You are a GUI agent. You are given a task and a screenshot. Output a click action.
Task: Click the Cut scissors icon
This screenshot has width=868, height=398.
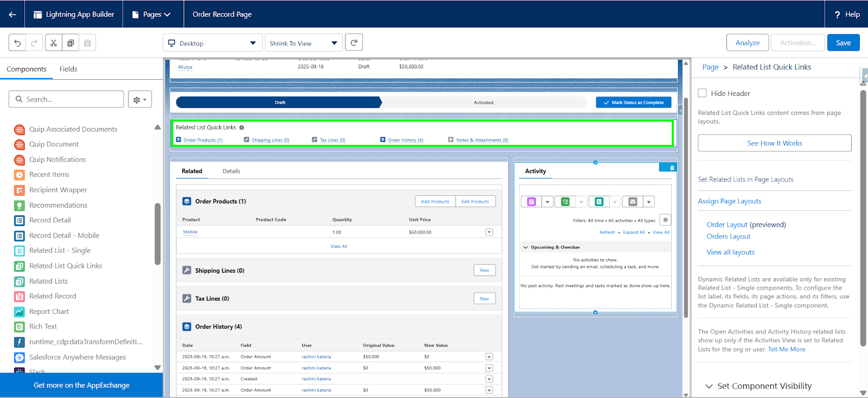coord(53,43)
